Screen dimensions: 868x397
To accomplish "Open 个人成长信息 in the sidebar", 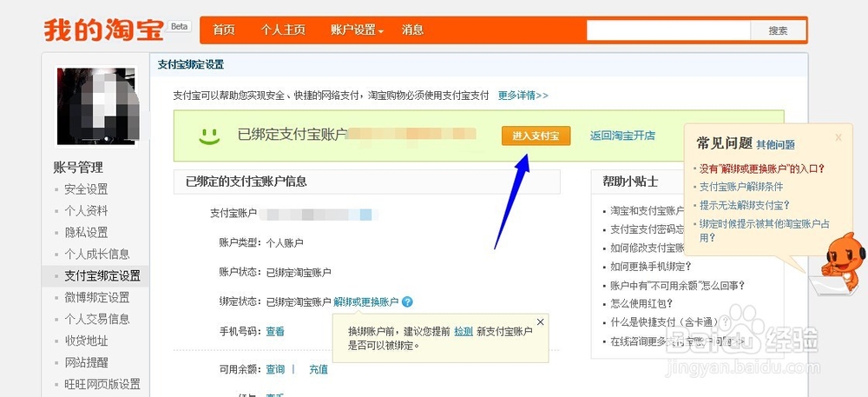I will [x=97, y=255].
